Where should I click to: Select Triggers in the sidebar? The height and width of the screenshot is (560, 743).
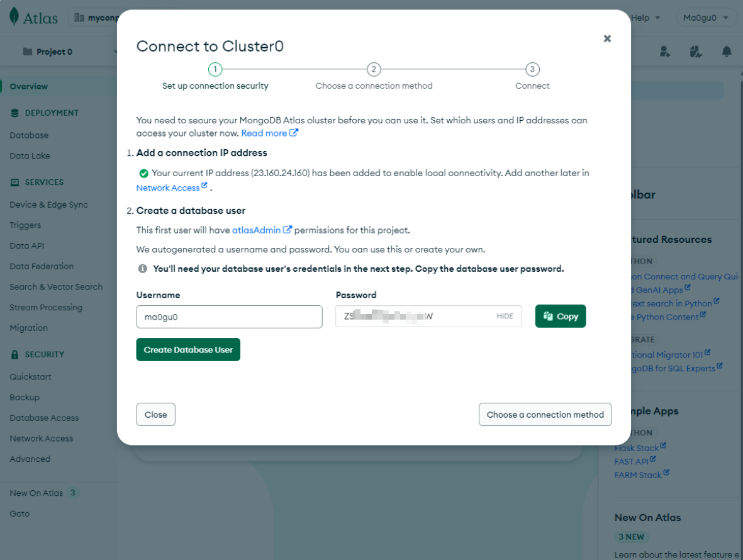point(25,225)
